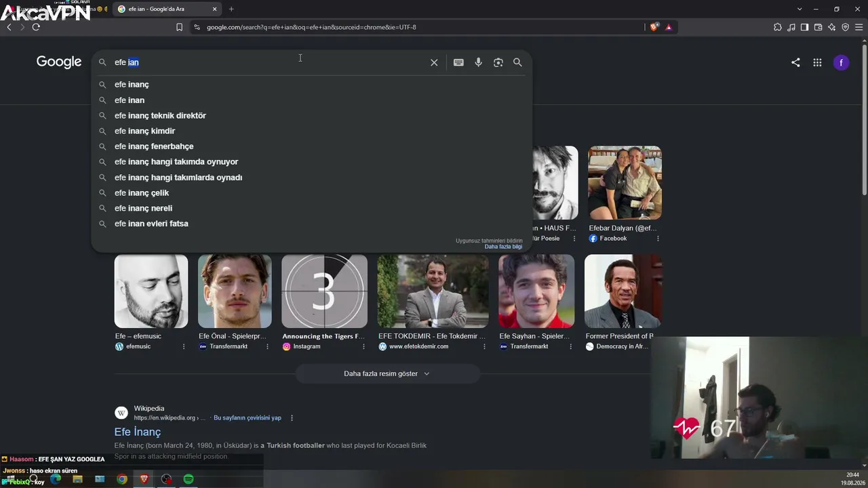Open File Explorer from the taskbar

pyautogui.click(x=77, y=479)
